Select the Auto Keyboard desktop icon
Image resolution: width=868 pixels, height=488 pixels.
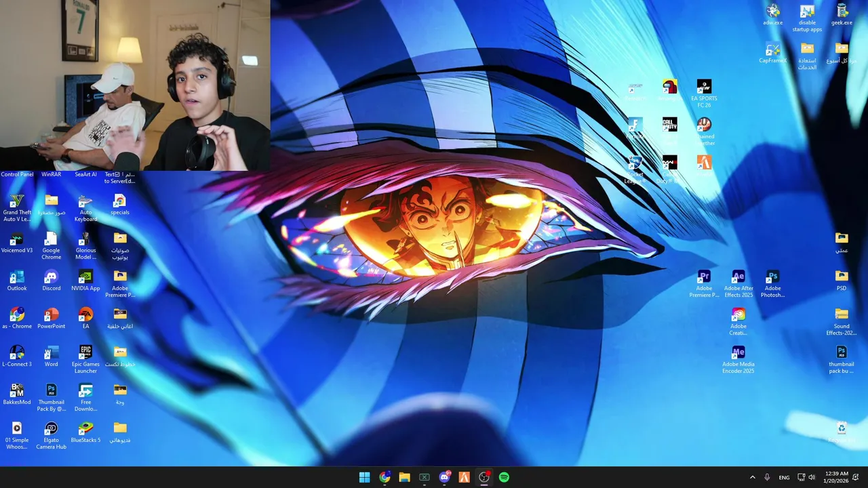[x=85, y=208]
